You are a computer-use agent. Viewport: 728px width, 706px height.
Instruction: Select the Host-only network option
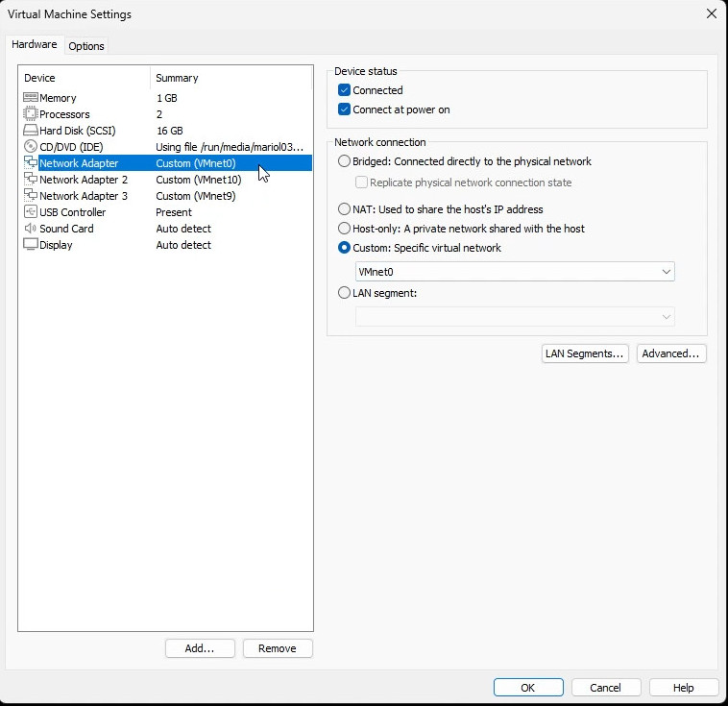tap(345, 229)
